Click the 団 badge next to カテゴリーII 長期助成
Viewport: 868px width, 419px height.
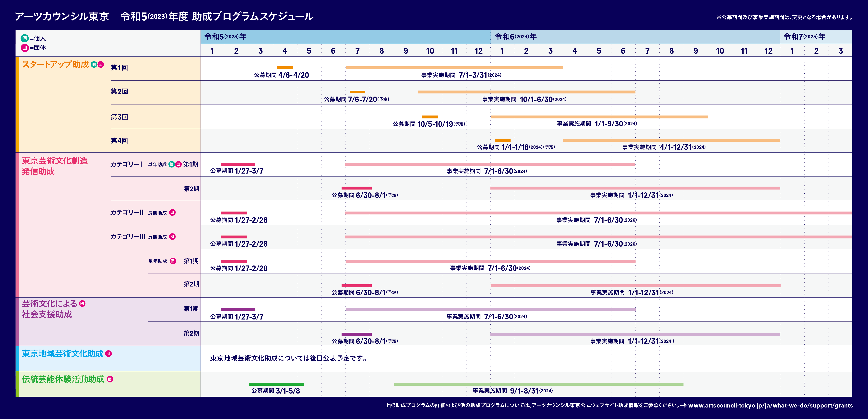coord(172,212)
